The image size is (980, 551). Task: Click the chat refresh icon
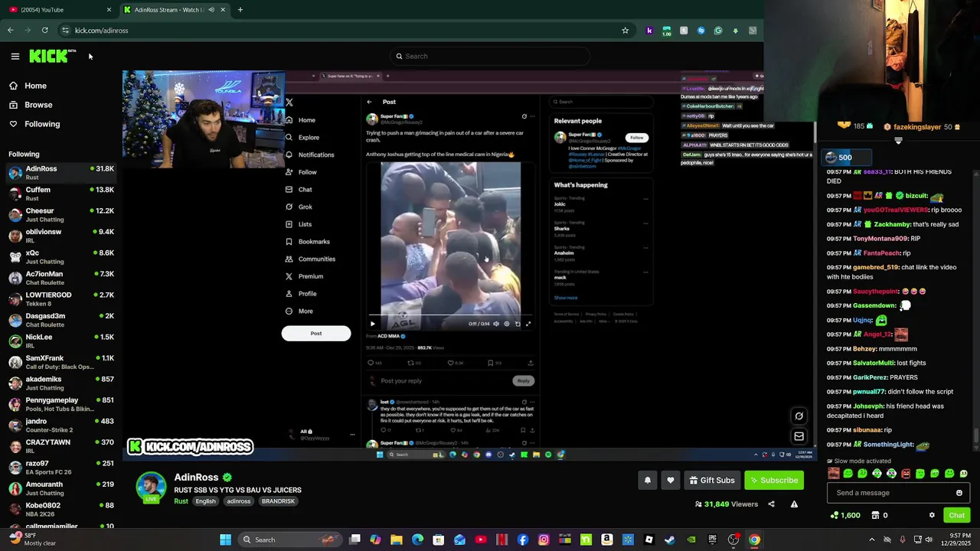point(799,416)
